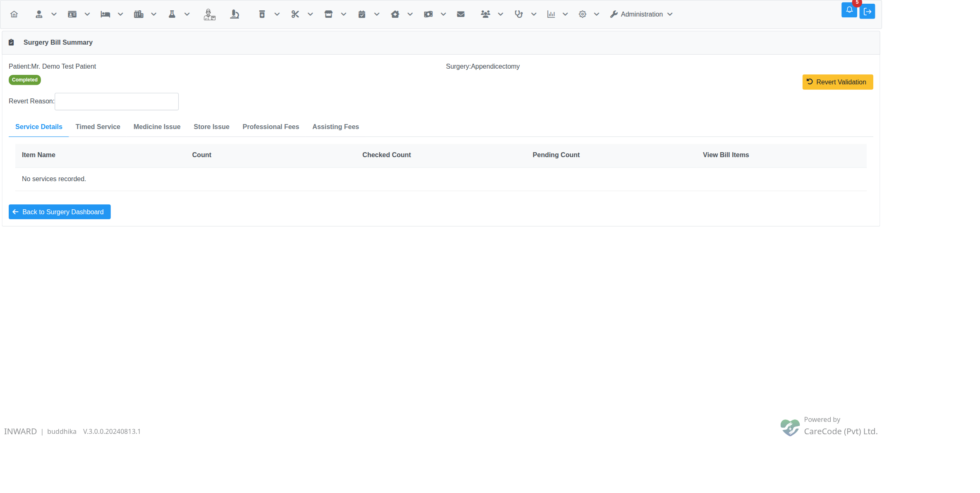The image size is (980, 493).
Task: Select the Assisting Fees tab
Action: [335, 127]
